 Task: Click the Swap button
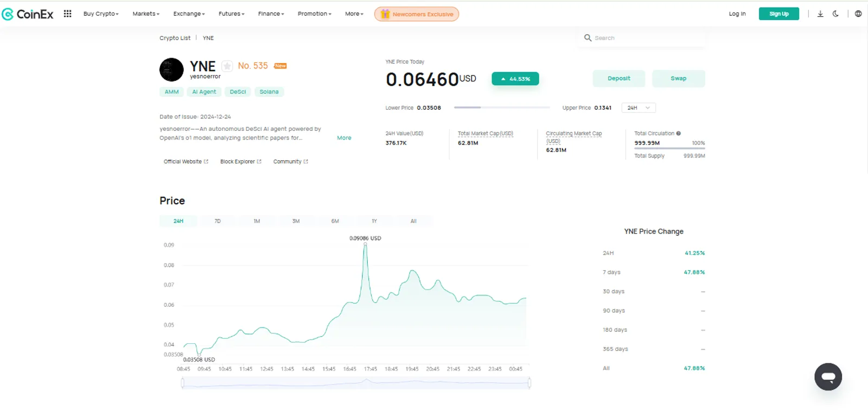point(679,78)
